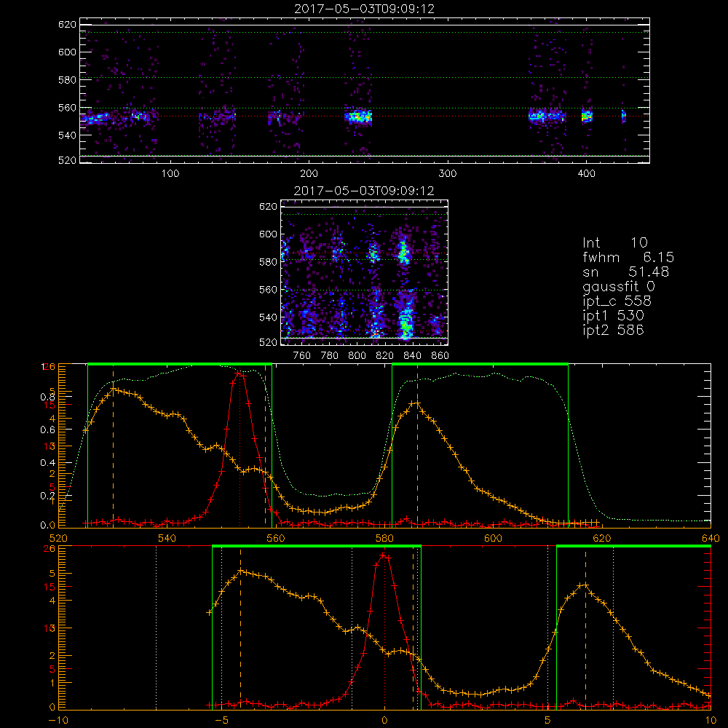Image resolution: width=728 pixels, height=728 pixels.
Task: Click the white 0.6 y-axis label
Action: pos(48,430)
